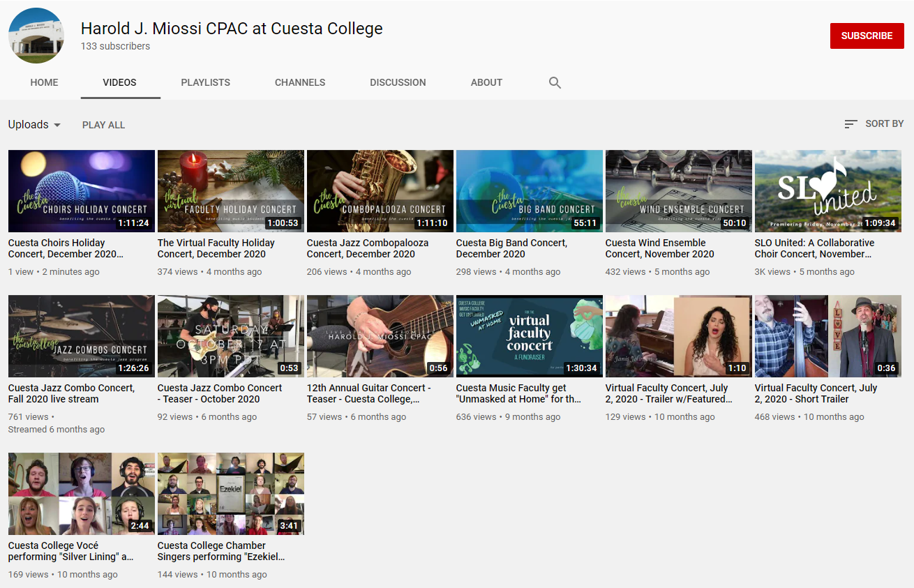Play the SLO United video thumbnail
The image size is (914, 588).
click(x=827, y=191)
